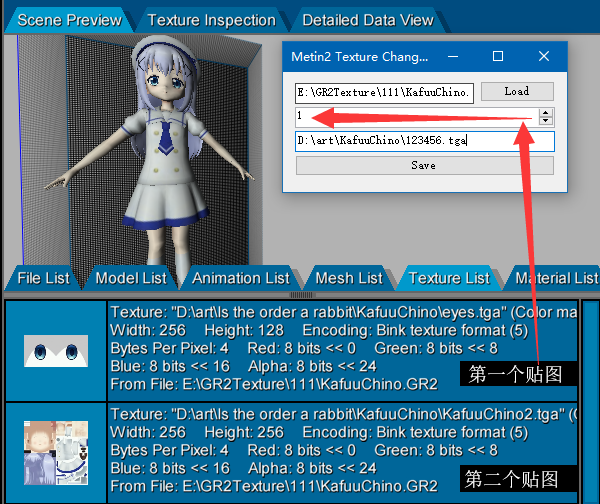Click the KafuuChino2.tga texture thumbnail

(x=56, y=453)
